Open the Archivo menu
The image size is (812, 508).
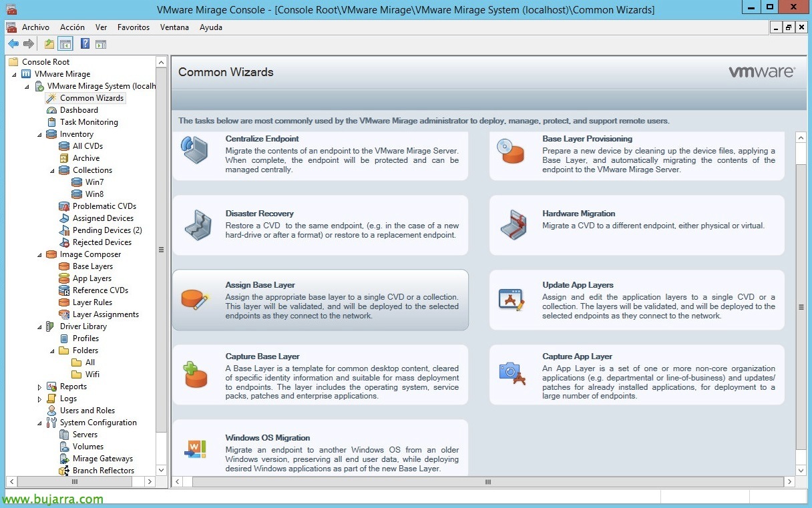tap(35, 27)
